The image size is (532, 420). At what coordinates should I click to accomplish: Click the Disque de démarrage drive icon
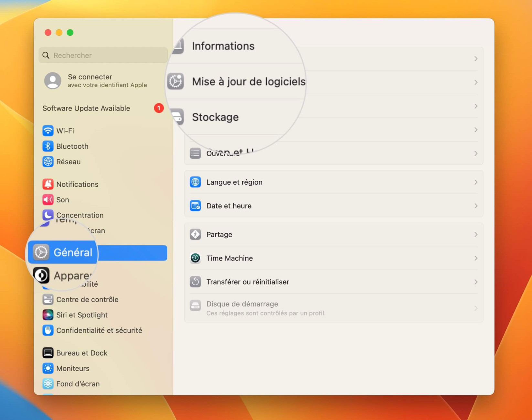pyautogui.click(x=195, y=305)
